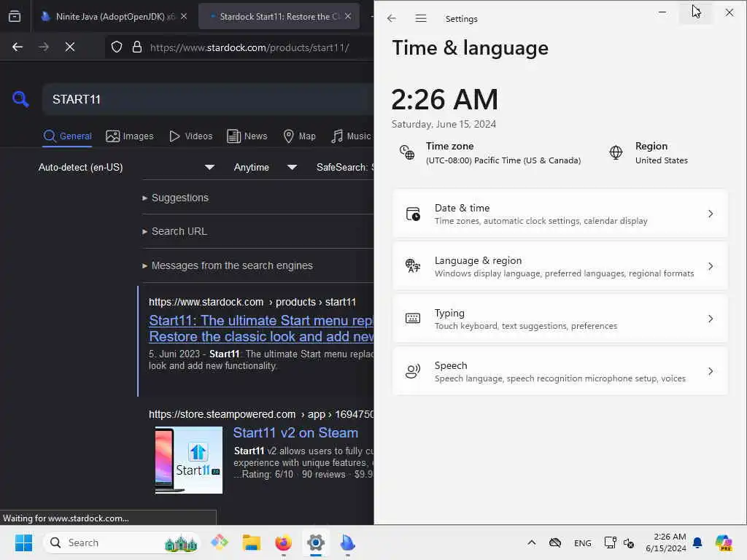Open the browser tab list icon
The height and width of the screenshot is (560, 747).
click(15, 17)
